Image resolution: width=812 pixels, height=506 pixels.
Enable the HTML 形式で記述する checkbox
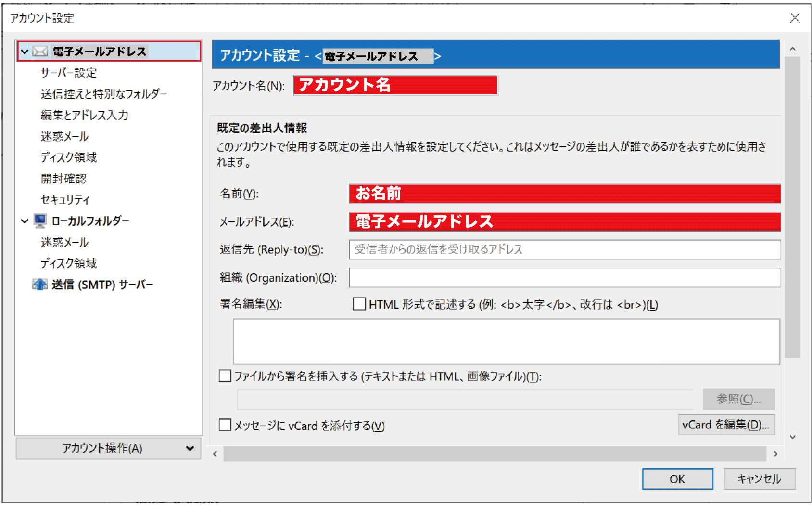359,304
